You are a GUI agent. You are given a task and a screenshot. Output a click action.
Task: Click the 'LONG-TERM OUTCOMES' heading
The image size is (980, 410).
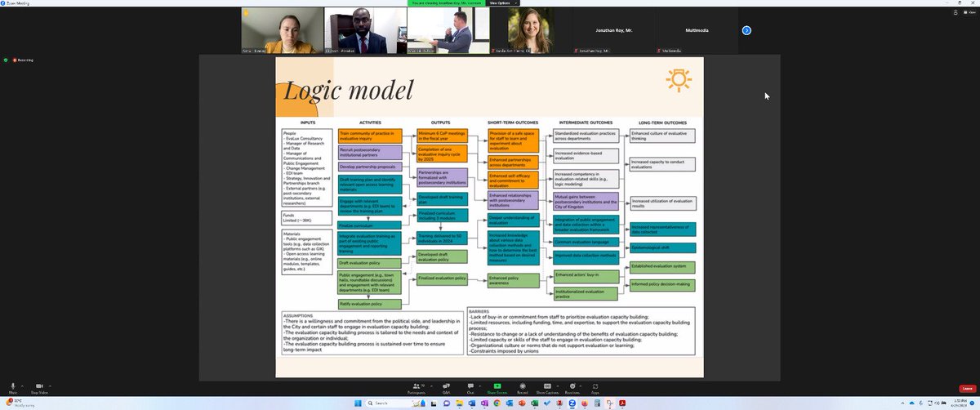(661, 123)
